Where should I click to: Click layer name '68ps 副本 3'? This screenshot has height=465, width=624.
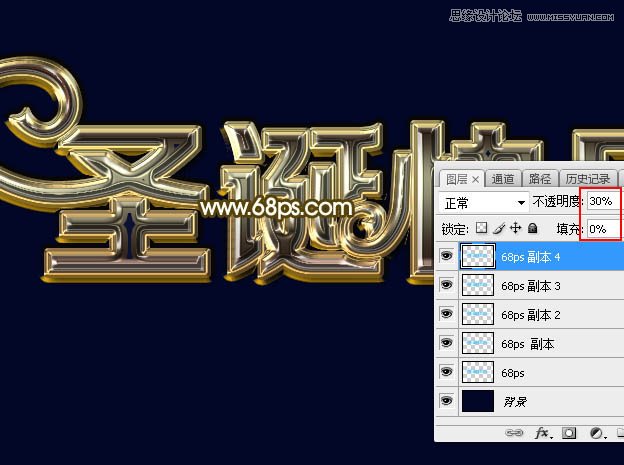[x=530, y=286]
